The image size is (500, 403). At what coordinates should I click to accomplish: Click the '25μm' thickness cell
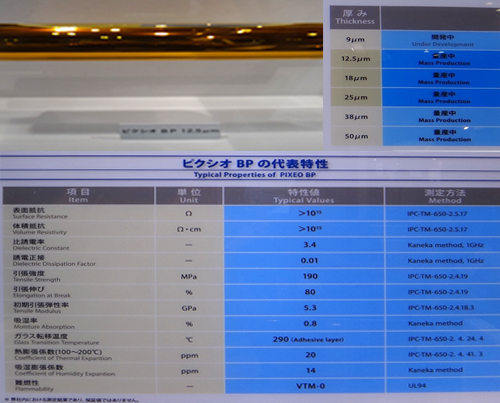[x=355, y=98]
